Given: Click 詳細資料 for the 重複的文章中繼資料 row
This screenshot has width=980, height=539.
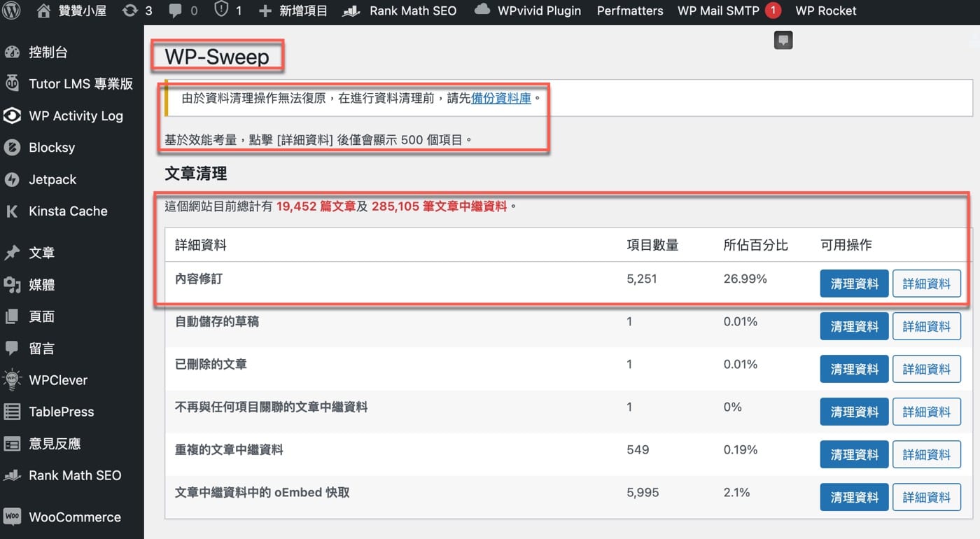Looking at the screenshot, I should [x=927, y=454].
